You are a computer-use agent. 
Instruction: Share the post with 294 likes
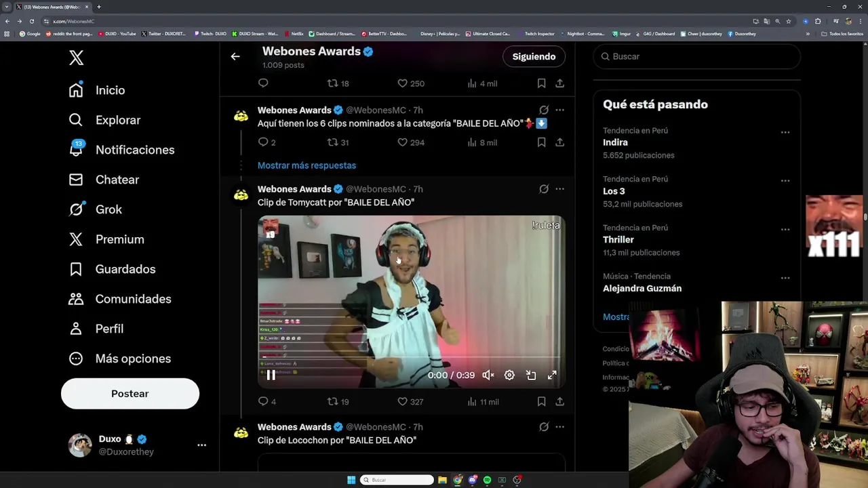[559, 142]
